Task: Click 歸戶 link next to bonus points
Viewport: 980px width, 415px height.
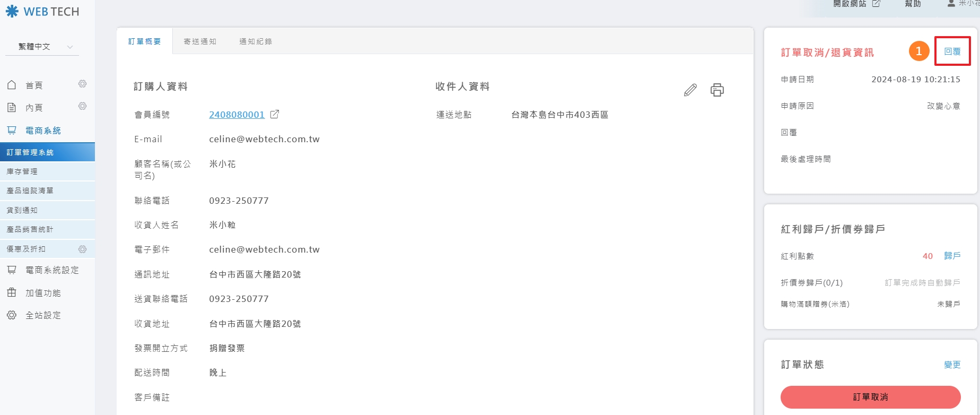Action: (x=952, y=256)
